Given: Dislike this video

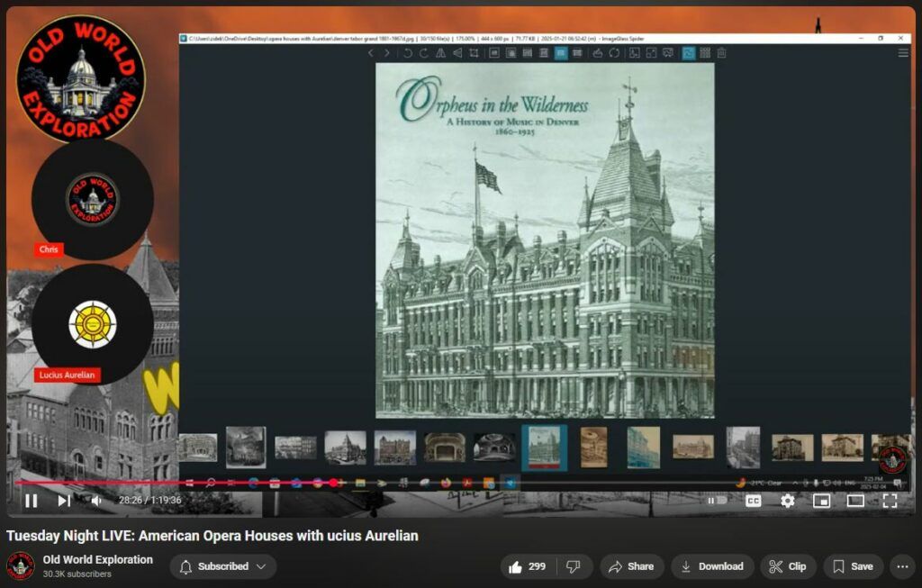Looking at the screenshot, I should pos(572,566).
